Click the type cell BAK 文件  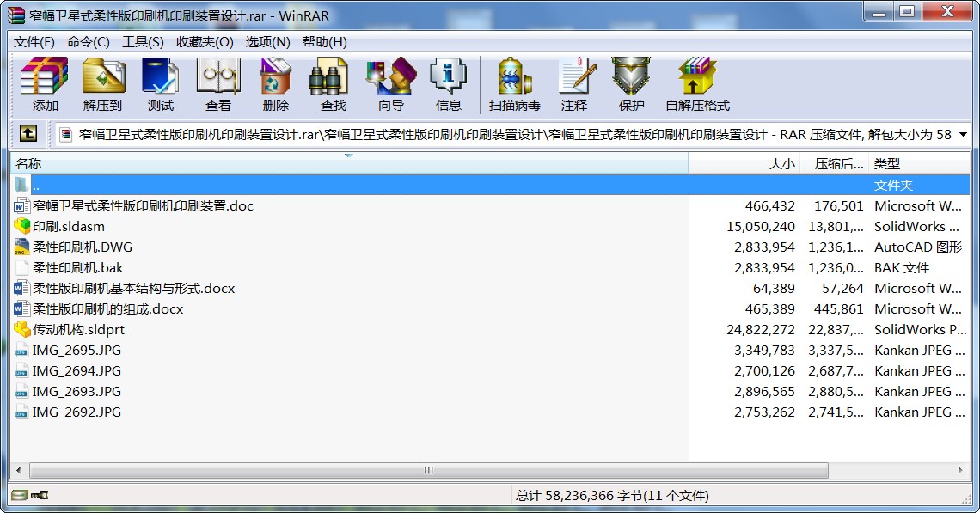tap(902, 267)
